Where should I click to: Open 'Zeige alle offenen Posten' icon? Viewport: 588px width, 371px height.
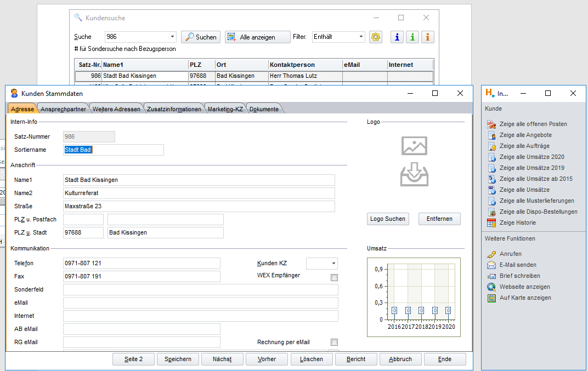tap(491, 124)
